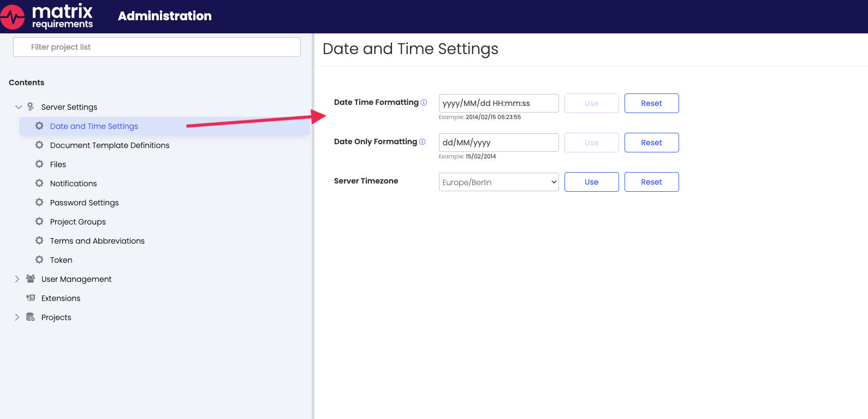Click the Server Settings gears icon
Viewport: 868px width, 419px height.
(31, 107)
